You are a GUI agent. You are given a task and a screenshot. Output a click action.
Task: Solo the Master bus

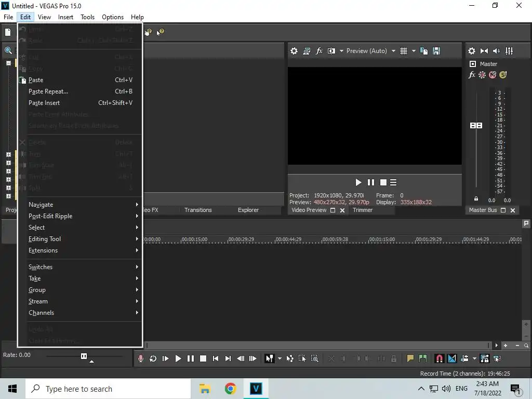503,75
